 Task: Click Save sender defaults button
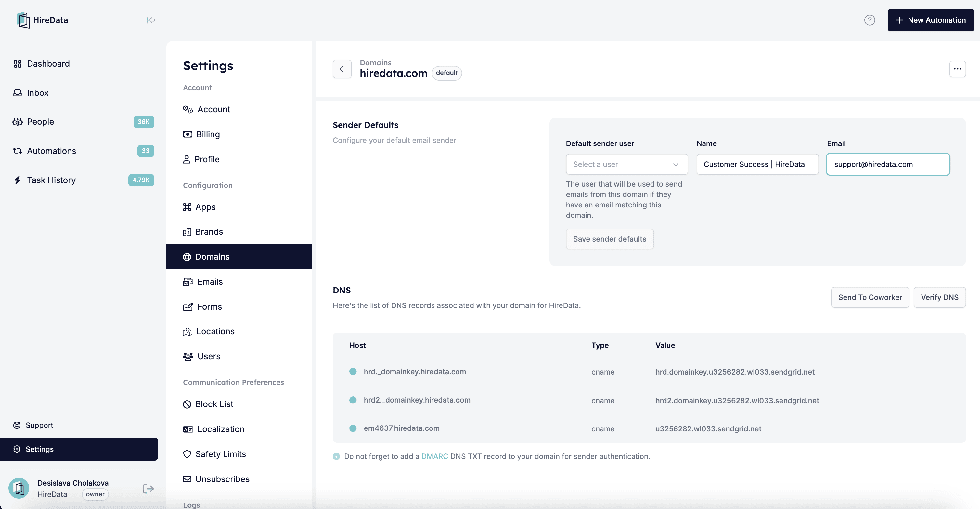coord(610,239)
